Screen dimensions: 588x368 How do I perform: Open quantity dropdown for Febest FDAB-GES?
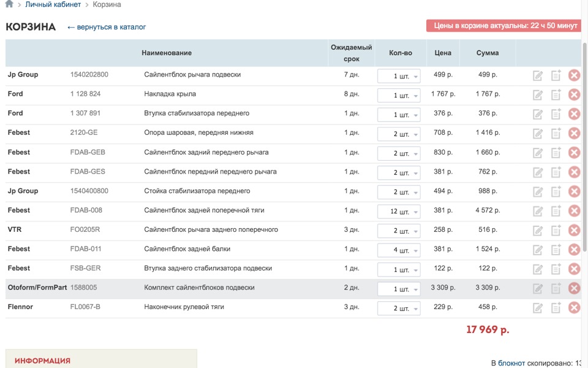click(399, 173)
